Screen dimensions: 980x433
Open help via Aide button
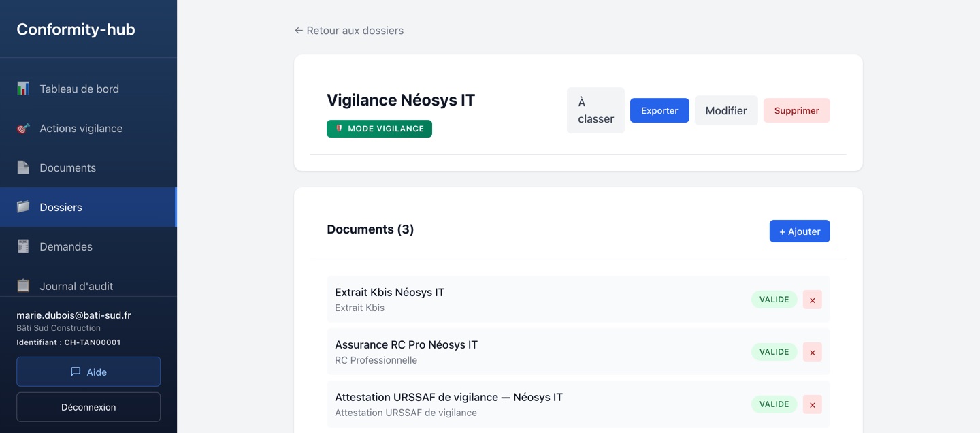click(88, 372)
